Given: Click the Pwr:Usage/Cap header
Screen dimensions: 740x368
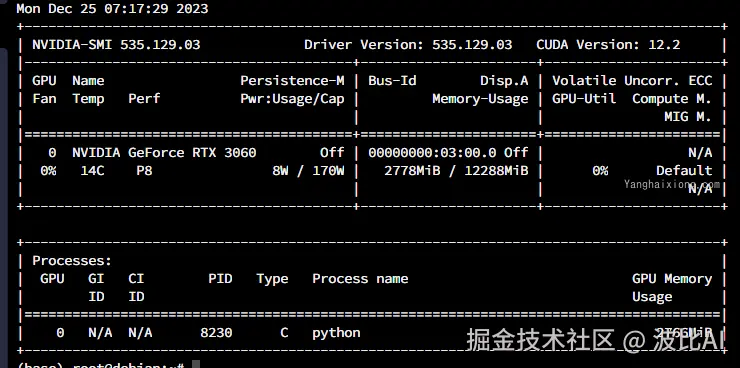Looking at the screenshot, I should pyautogui.click(x=292, y=99).
